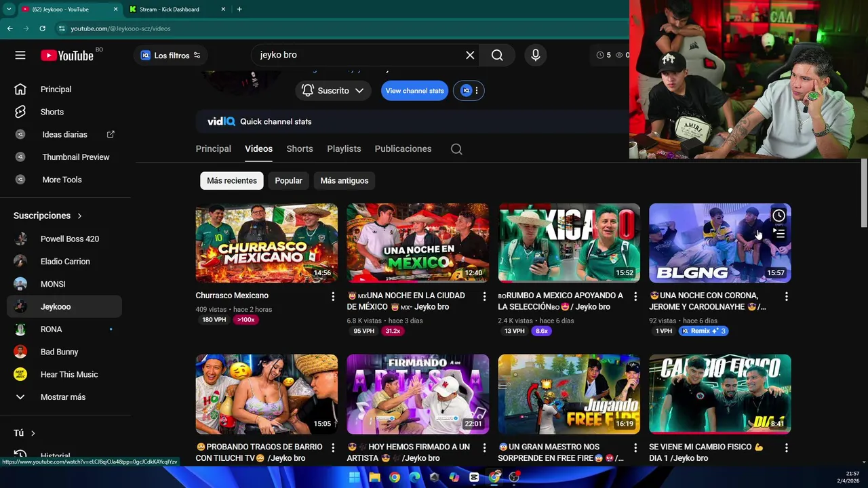Switch to the Videos channel tab
The image size is (868, 488).
tap(258, 149)
